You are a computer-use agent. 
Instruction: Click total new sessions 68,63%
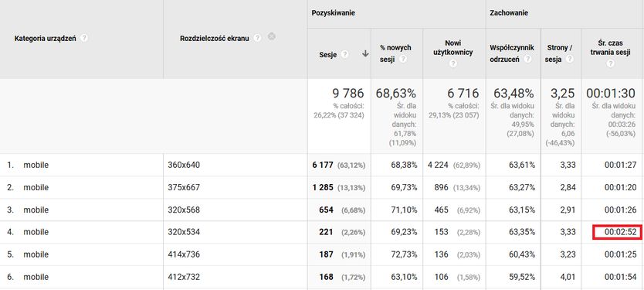(396, 94)
